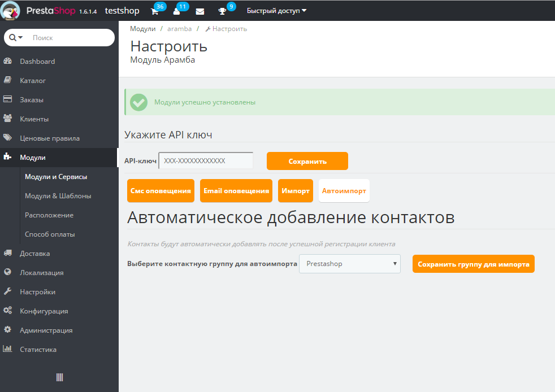Collapse the sidebar with the bars icon
Viewport: 555px width, 392px height.
coord(59,377)
